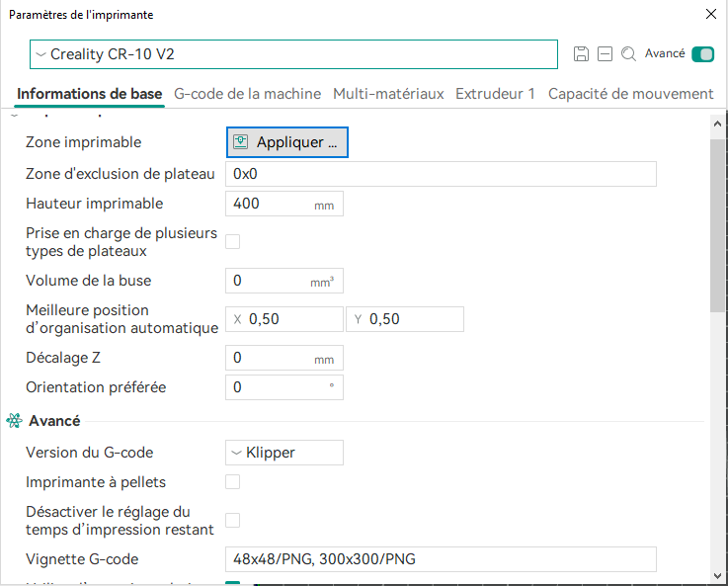Enable Prise en charge de plusieurs types de plateaux
The image size is (728, 586).
pos(232,242)
